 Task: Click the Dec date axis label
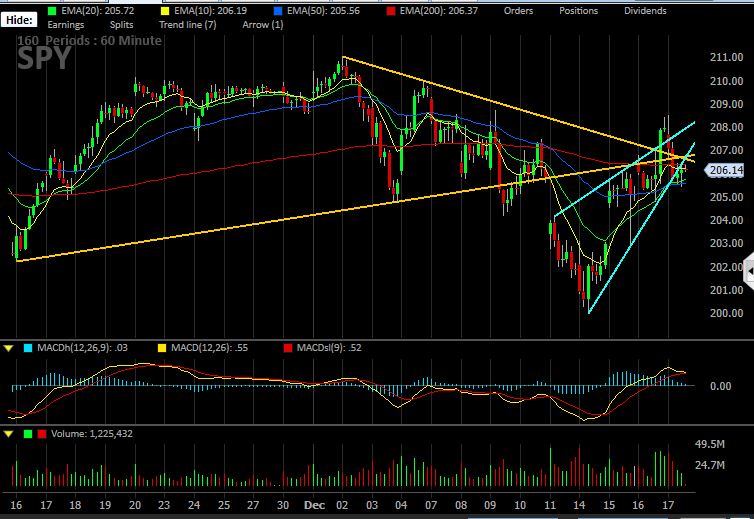pyautogui.click(x=314, y=505)
